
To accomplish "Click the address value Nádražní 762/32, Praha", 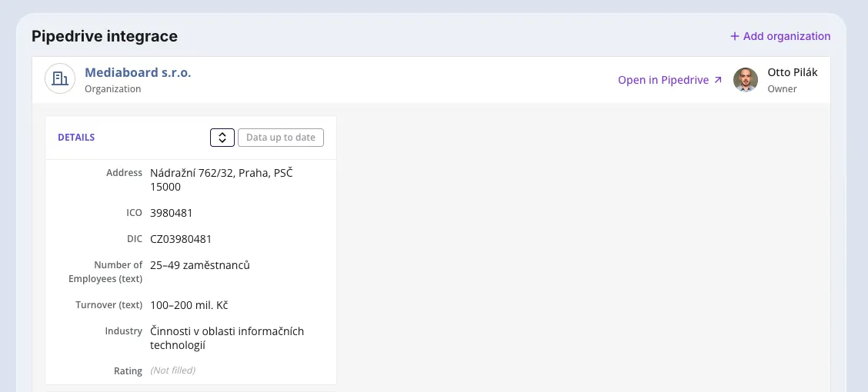I will click(222, 180).
